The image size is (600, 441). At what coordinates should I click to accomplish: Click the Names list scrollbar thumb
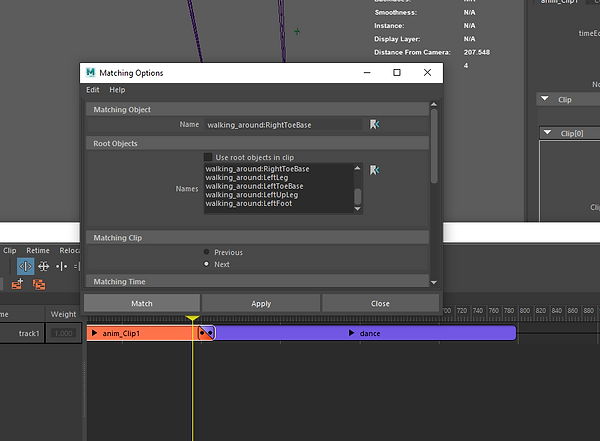[x=357, y=196]
